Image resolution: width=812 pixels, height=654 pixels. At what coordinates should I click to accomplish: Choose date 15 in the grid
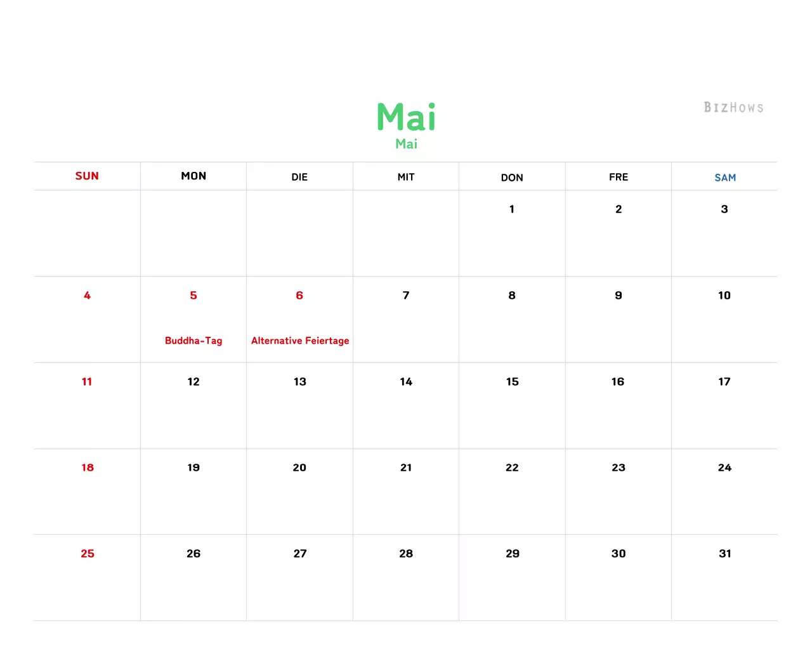click(513, 382)
